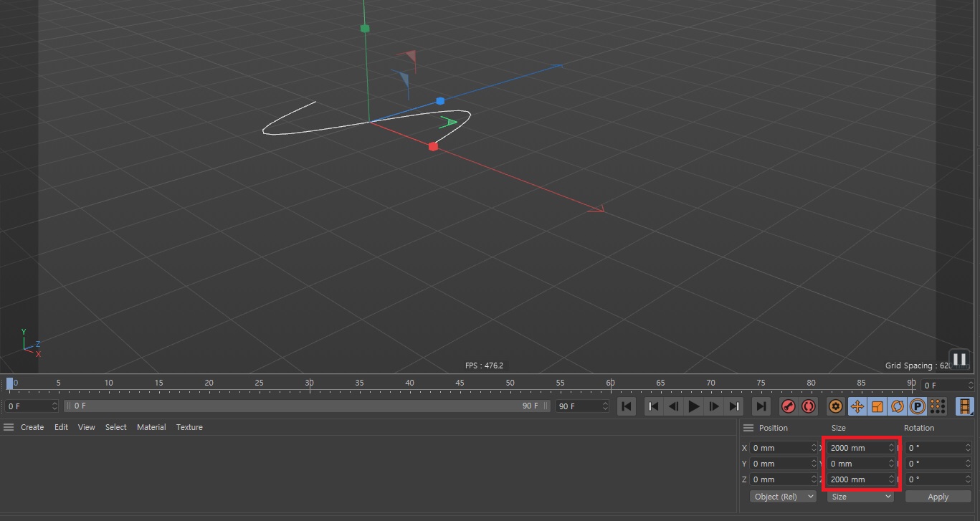The width and height of the screenshot is (980, 521).
Task: Open the View menu
Action: point(86,427)
